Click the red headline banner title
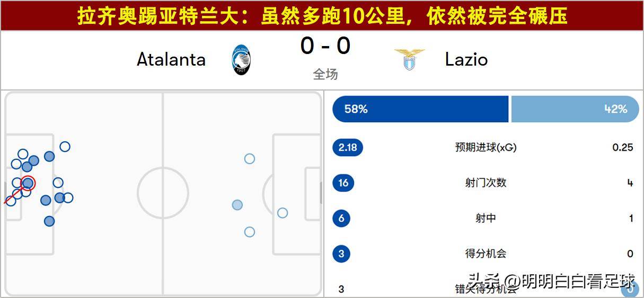 [322, 16]
